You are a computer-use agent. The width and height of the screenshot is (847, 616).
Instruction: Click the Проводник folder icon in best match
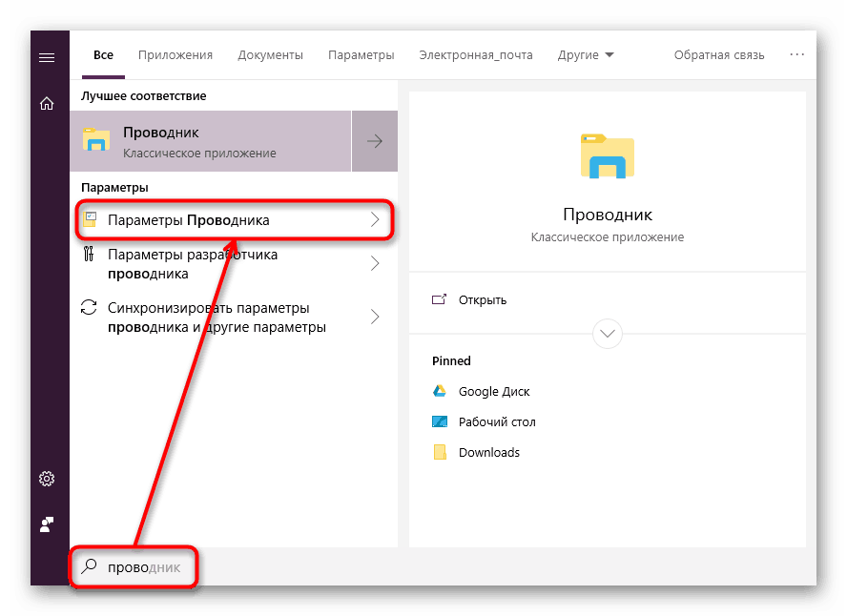pos(96,139)
